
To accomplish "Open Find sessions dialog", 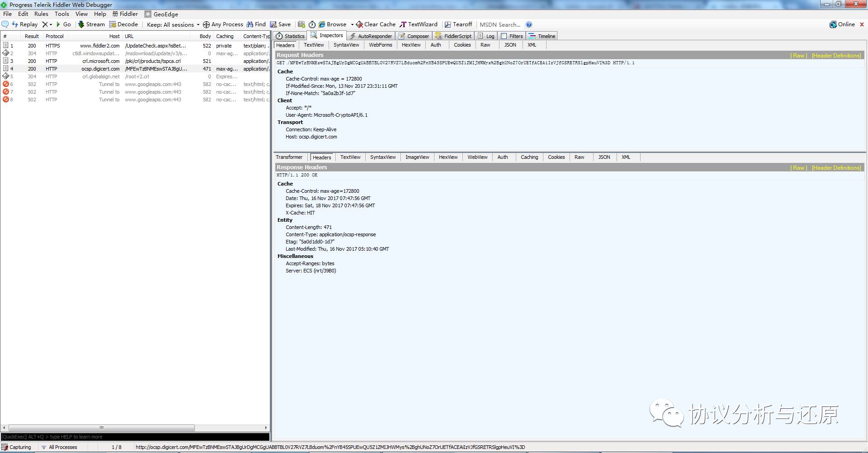I will pos(256,24).
